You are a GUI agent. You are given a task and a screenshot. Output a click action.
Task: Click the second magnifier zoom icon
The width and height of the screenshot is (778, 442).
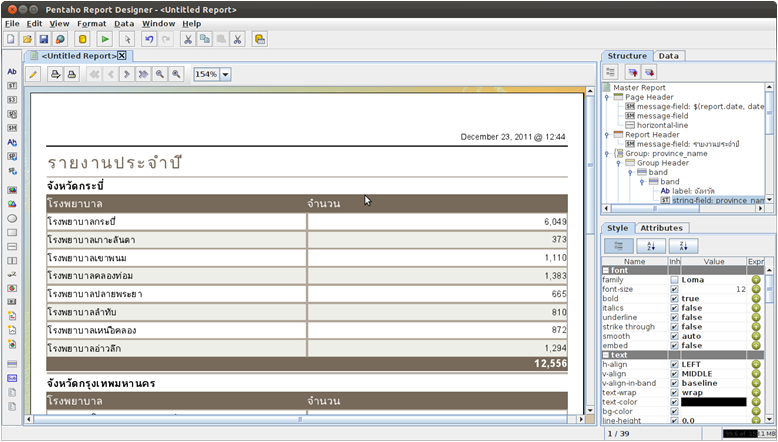click(176, 74)
